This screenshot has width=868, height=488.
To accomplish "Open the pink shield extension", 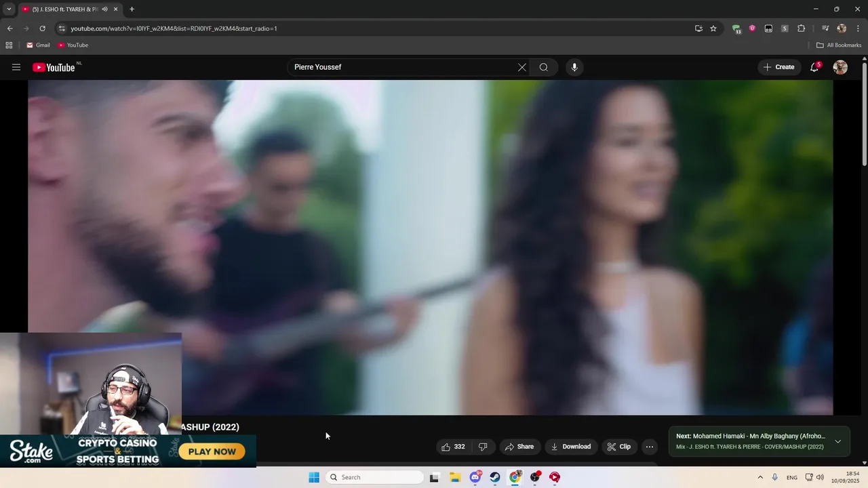I will pos(752,28).
